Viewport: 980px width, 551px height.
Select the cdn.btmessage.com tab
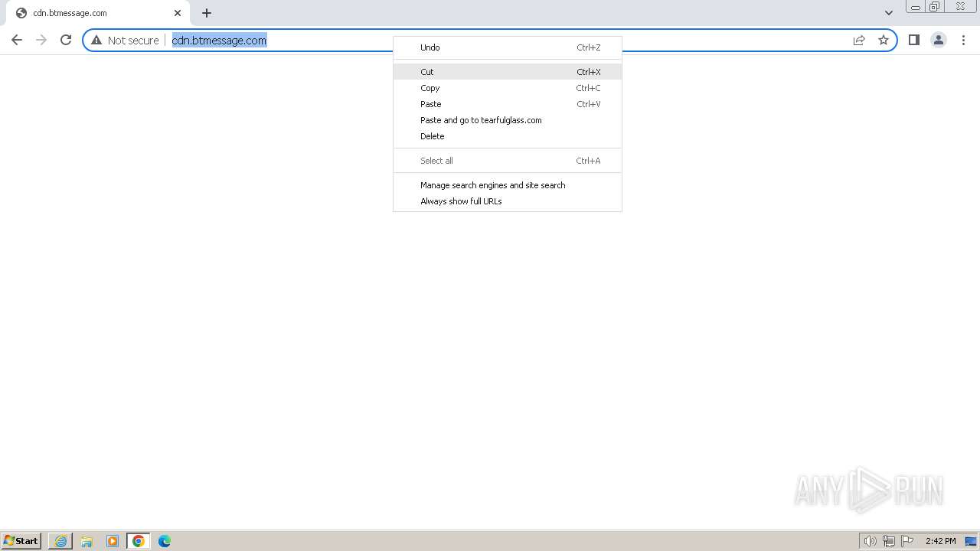[98, 13]
